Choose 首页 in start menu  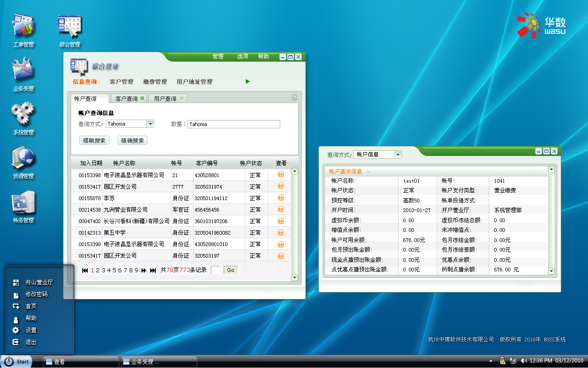[x=31, y=306]
